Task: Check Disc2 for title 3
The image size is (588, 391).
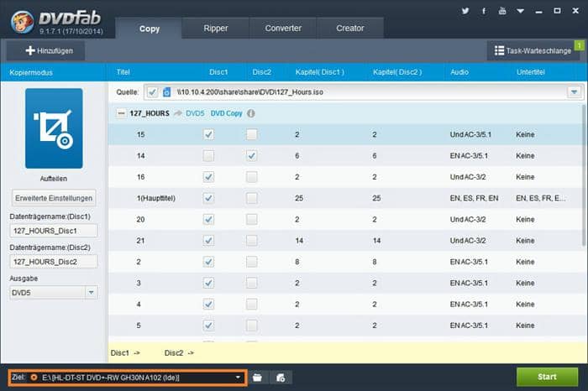Action: pyautogui.click(x=252, y=283)
